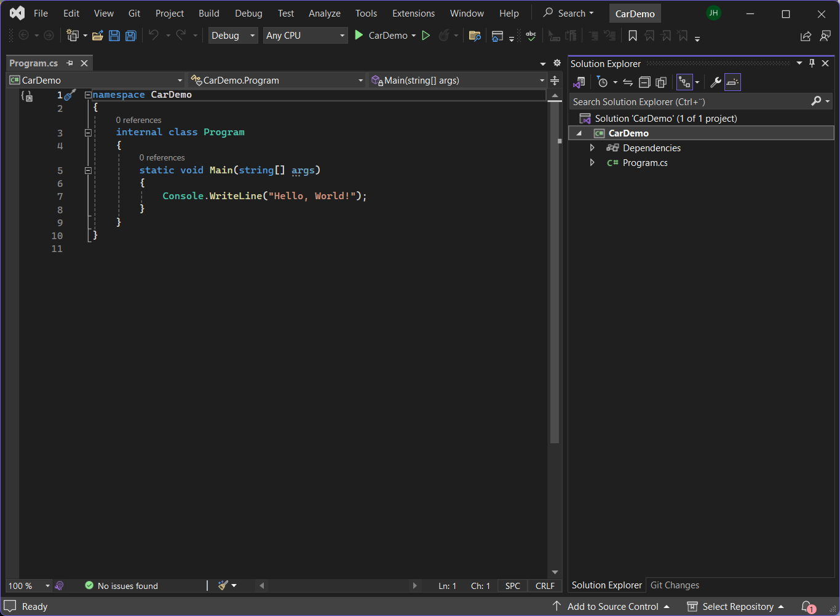The height and width of the screenshot is (616, 840).
Task: Expand the Dependencies tree node
Action: point(592,148)
